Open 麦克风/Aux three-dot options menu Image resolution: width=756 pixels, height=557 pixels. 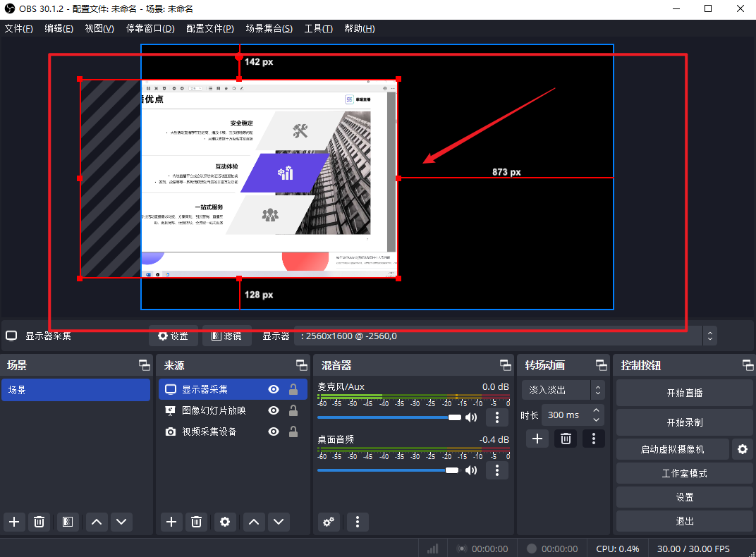pyautogui.click(x=497, y=417)
